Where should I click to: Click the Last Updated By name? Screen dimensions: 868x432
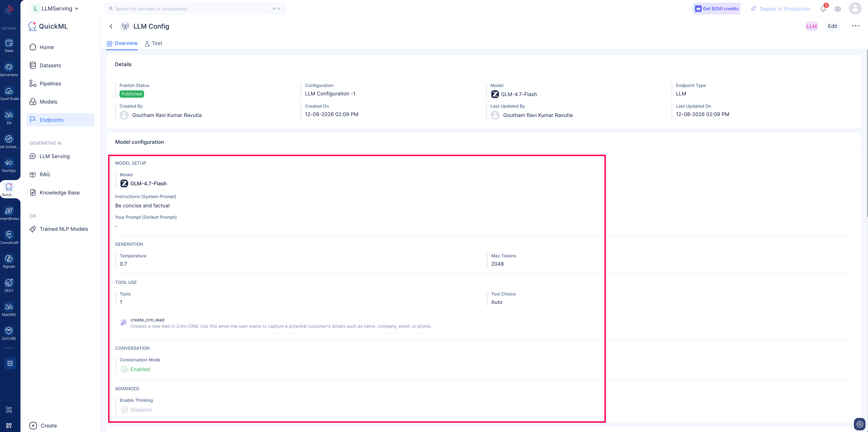click(x=538, y=115)
